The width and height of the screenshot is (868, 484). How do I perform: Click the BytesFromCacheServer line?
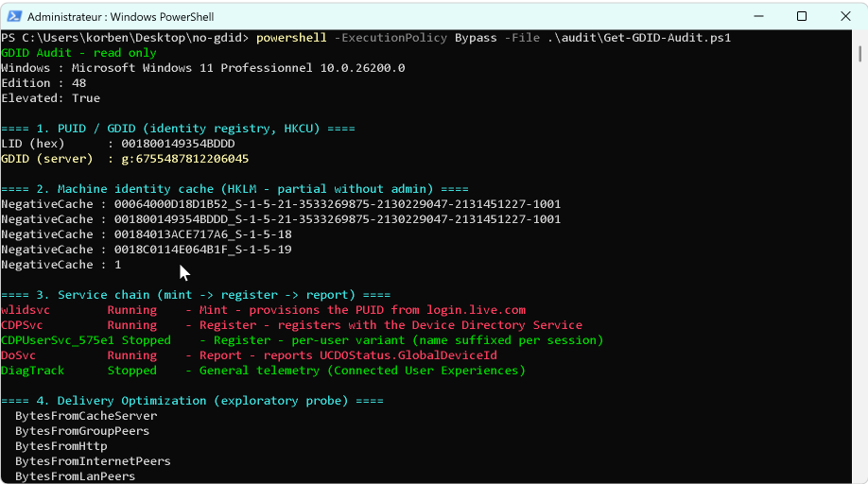[x=86, y=416]
